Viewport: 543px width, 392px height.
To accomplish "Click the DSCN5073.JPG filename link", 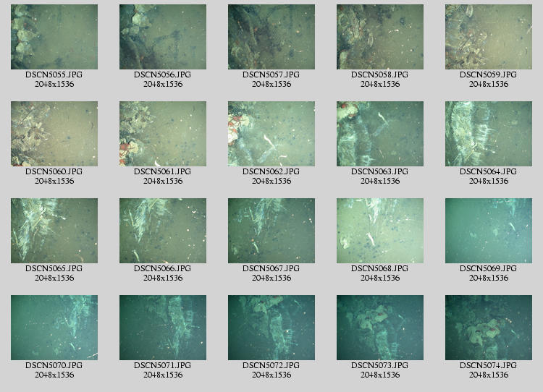I will pos(380,366).
